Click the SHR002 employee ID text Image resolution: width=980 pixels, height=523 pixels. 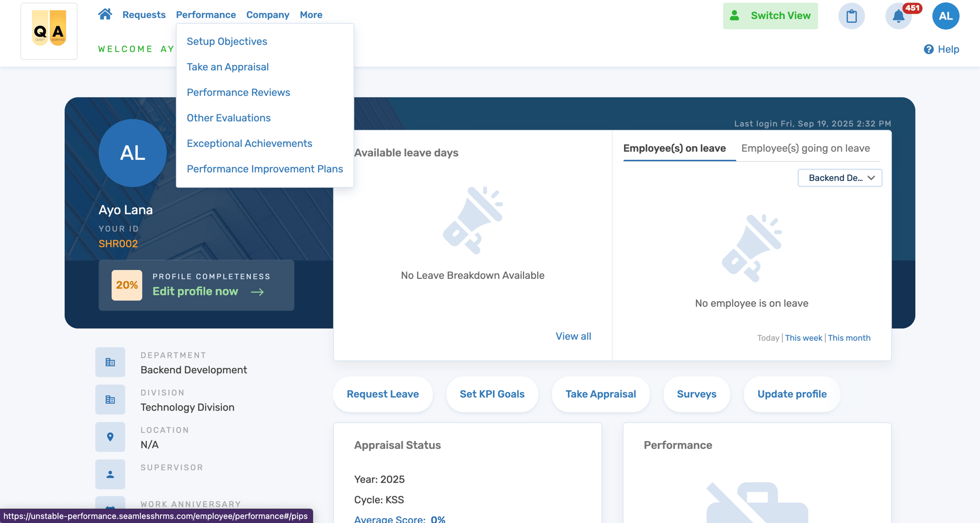coord(118,244)
